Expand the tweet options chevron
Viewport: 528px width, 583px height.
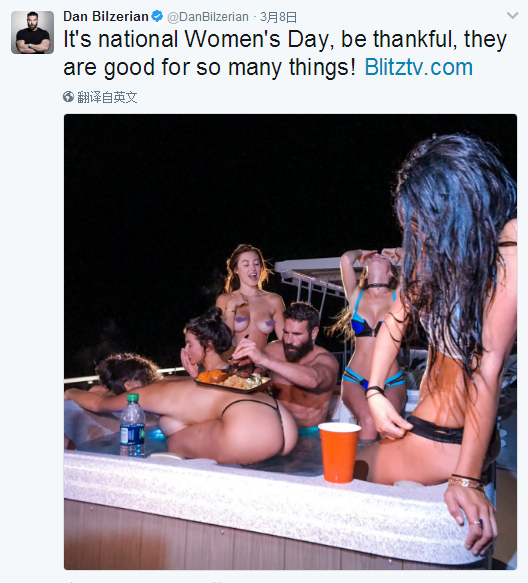(x=512, y=15)
